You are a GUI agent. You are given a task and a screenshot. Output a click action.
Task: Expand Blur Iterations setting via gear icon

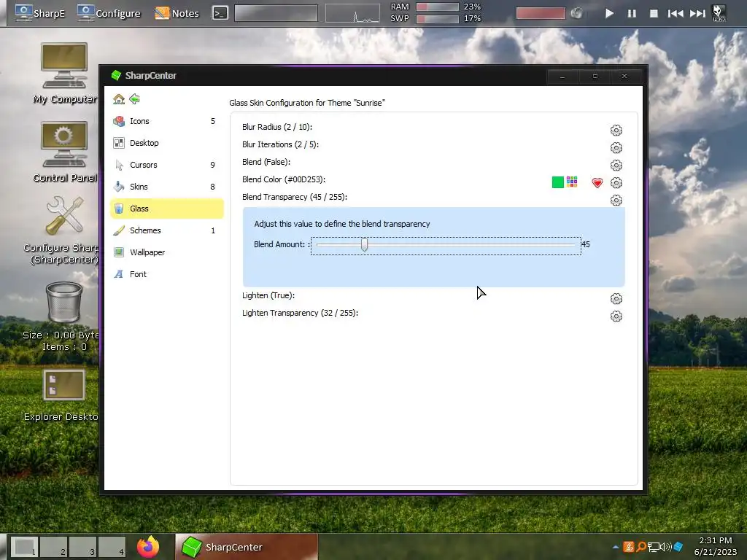coord(616,148)
